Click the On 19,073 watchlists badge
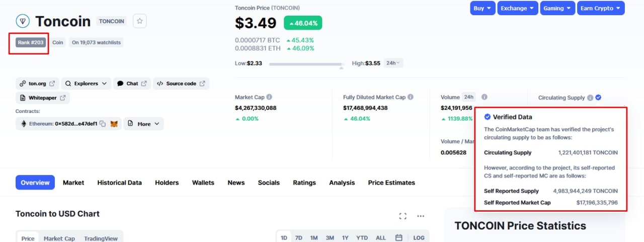644x242 pixels. click(x=96, y=42)
